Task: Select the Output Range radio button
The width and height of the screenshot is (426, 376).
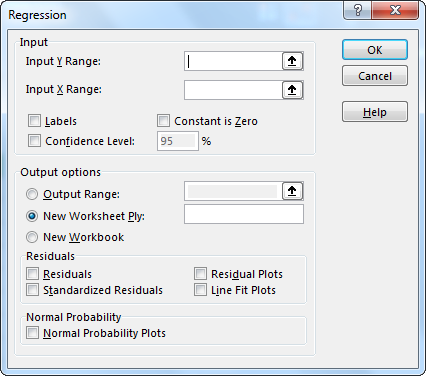Action: click(x=32, y=194)
